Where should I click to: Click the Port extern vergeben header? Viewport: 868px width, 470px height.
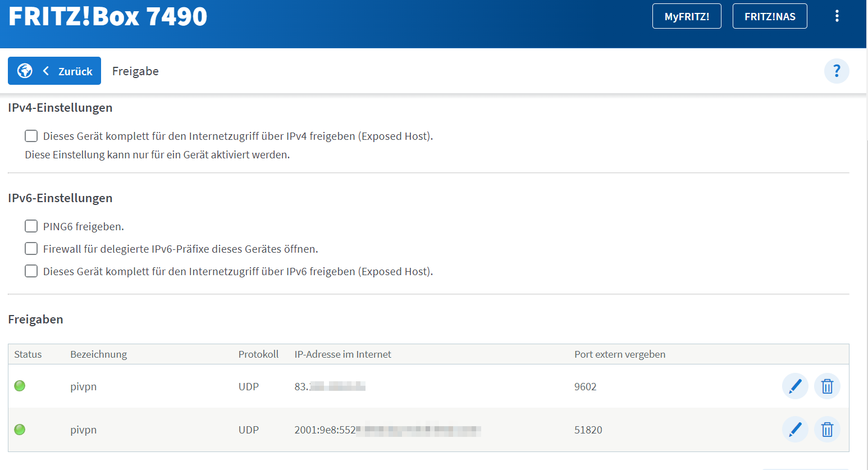tap(620, 354)
